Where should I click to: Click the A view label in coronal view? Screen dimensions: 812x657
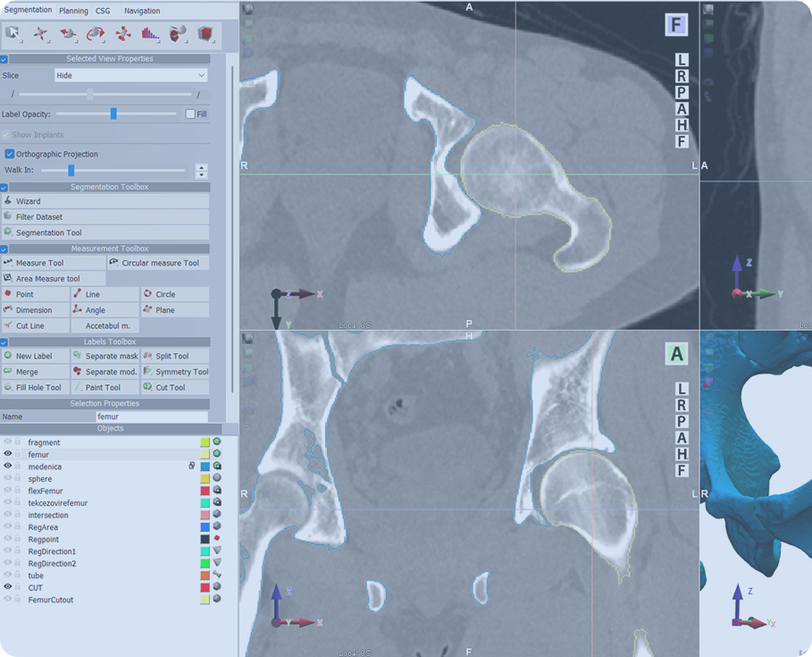tap(676, 354)
